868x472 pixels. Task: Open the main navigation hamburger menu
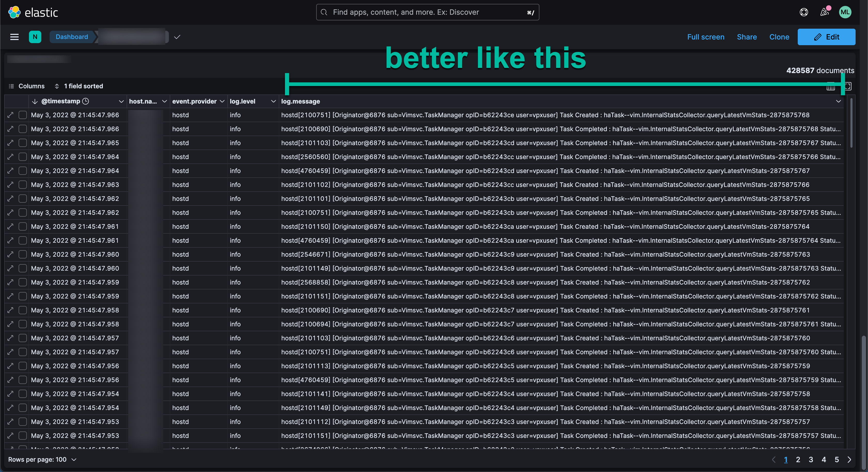point(14,37)
